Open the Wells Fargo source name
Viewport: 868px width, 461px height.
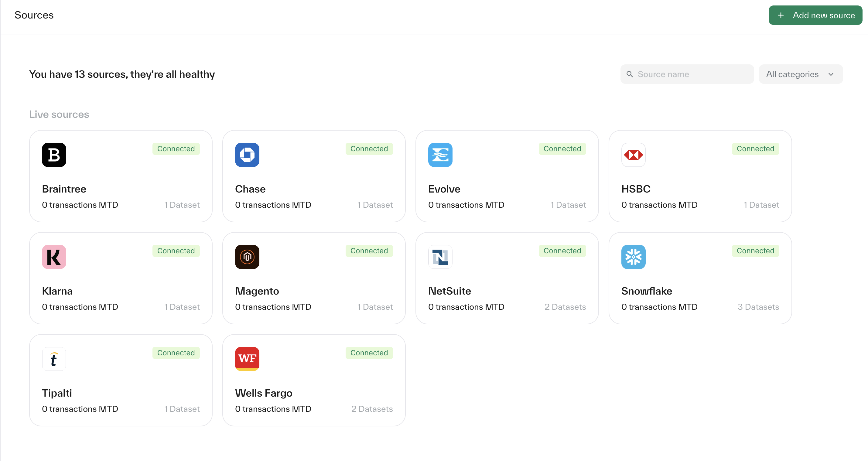(x=264, y=393)
